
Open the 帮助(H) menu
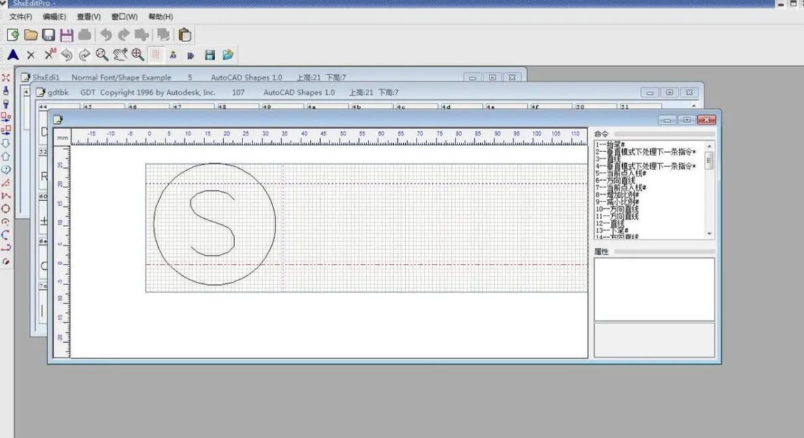pyautogui.click(x=160, y=17)
